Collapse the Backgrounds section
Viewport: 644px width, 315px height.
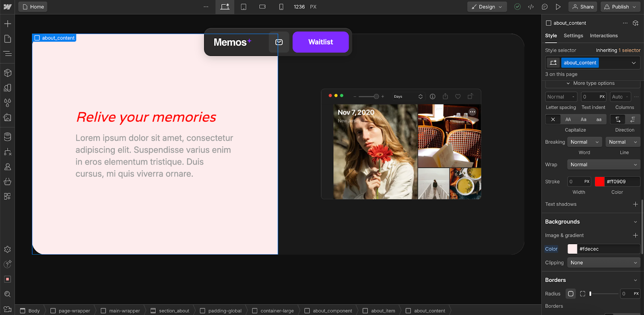click(x=635, y=222)
